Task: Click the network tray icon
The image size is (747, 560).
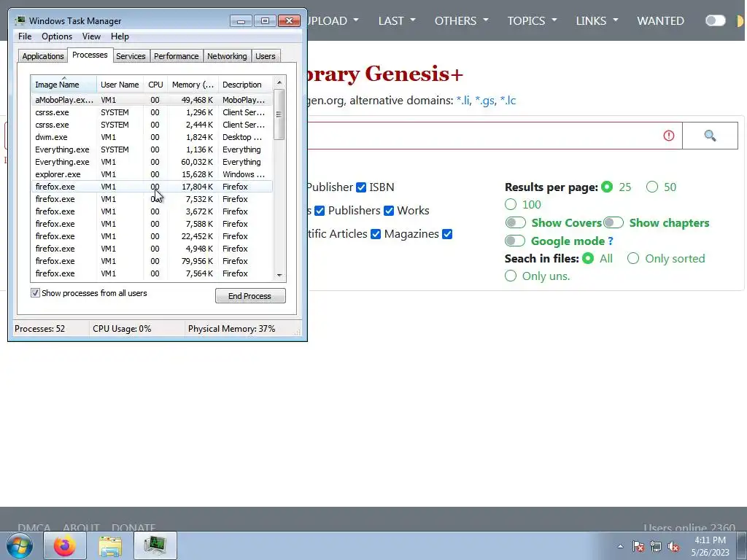Action: [x=656, y=547]
